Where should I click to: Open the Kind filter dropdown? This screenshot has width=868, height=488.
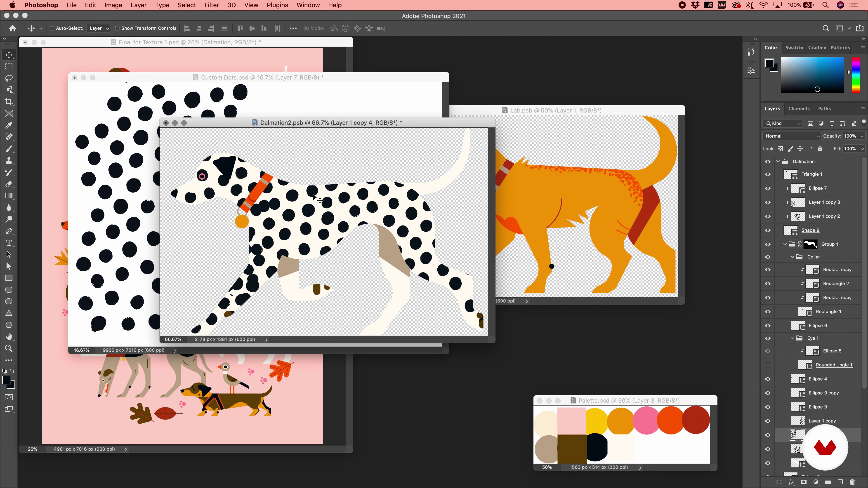pyautogui.click(x=782, y=123)
